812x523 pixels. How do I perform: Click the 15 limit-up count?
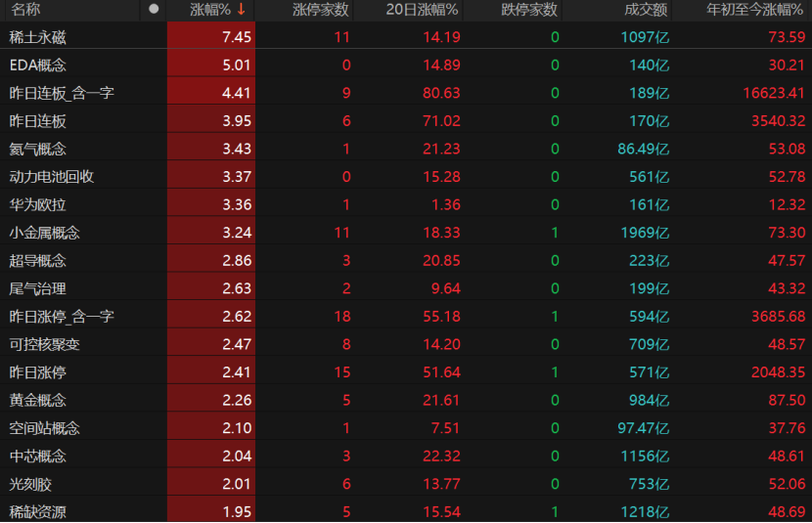(342, 372)
